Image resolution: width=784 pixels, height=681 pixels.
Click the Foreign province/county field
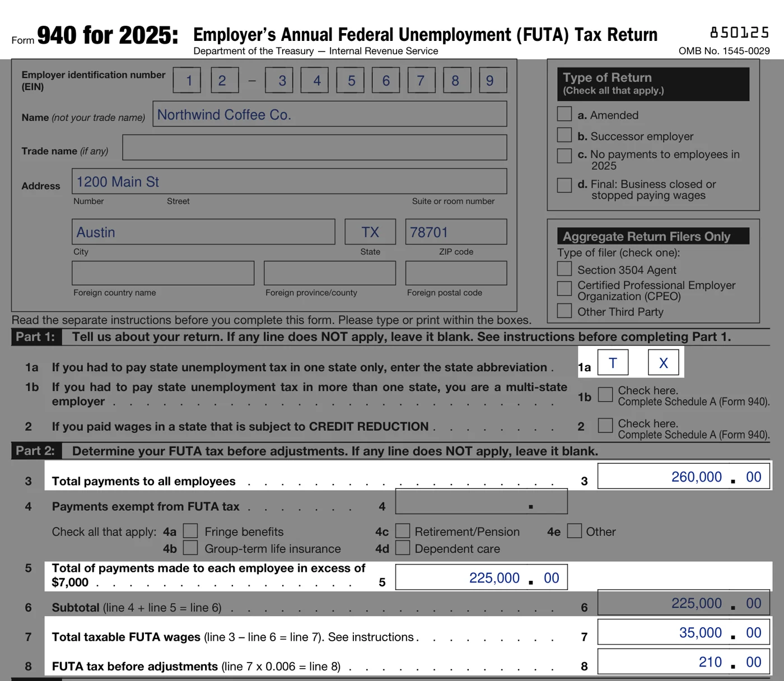(330, 273)
